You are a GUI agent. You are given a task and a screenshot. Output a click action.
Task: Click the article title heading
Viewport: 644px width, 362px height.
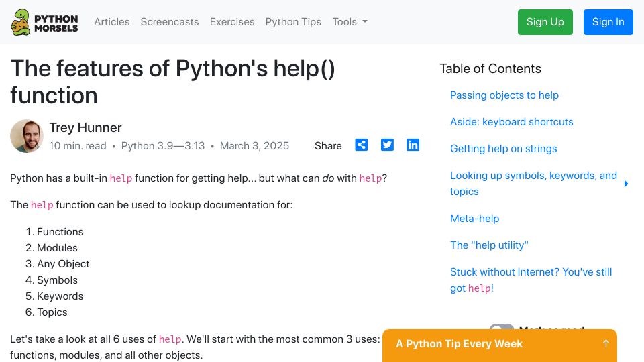tap(172, 82)
